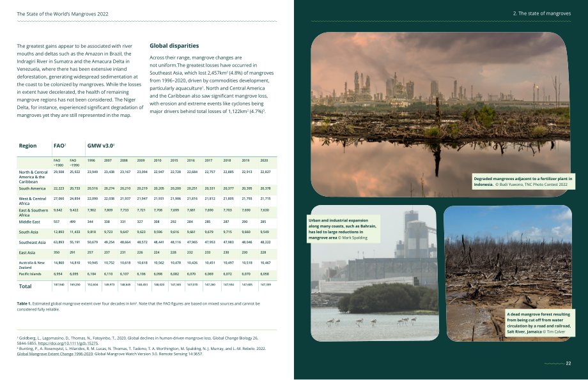
Task: Select the dead mangrove forest photo
Action: click(x=507, y=273)
